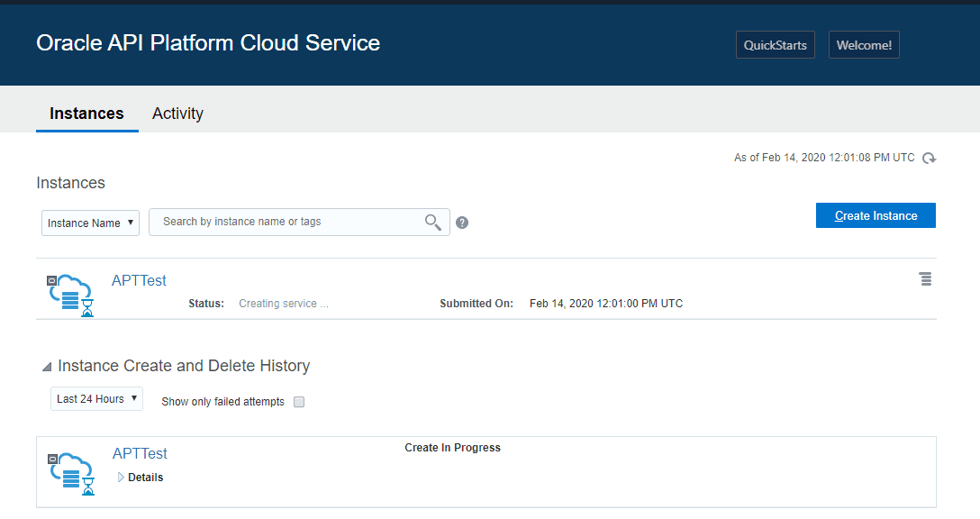Viewport: 980px width, 519px height.
Task: Click the Submitted On date value
Action: point(606,304)
